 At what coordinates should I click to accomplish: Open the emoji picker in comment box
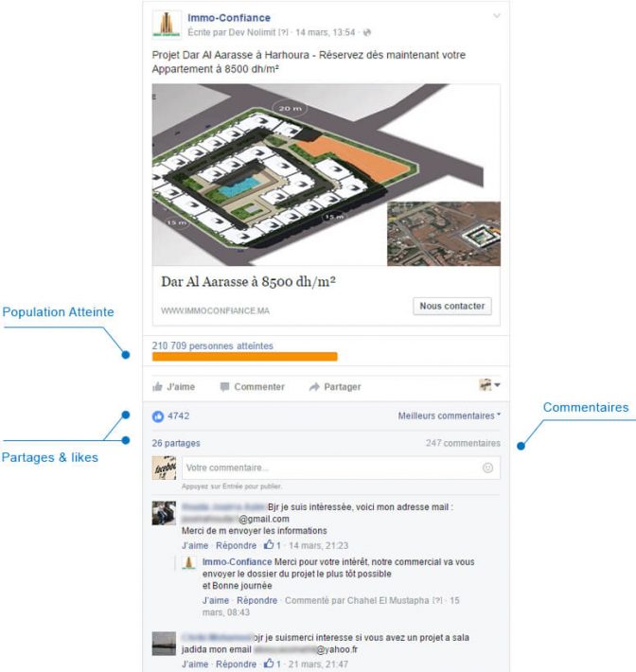tap(487, 468)
